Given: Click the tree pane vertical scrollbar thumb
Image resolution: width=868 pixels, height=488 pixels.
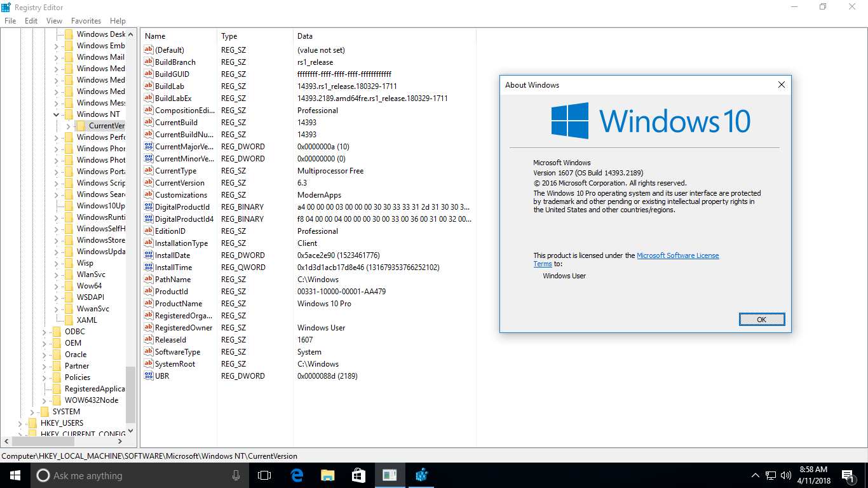Looking at the screenshot, I should coord(131,395).
